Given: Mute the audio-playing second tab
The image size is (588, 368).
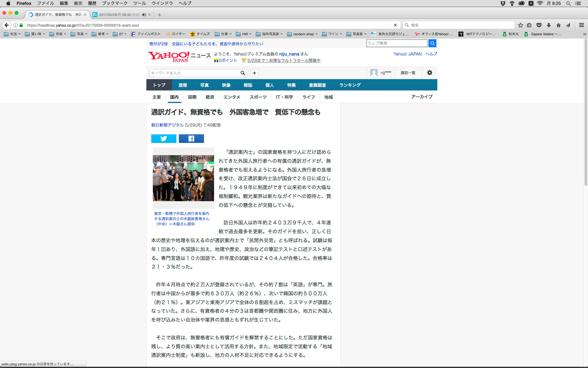Looking at the screenshot, I should click(x=144, y=15).
